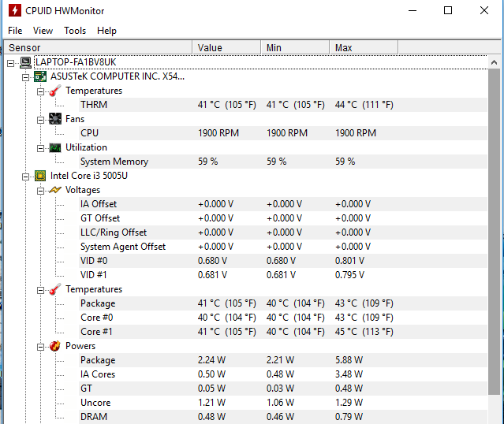
Task: Click the Voltages group label
Action: click(83, 190)
